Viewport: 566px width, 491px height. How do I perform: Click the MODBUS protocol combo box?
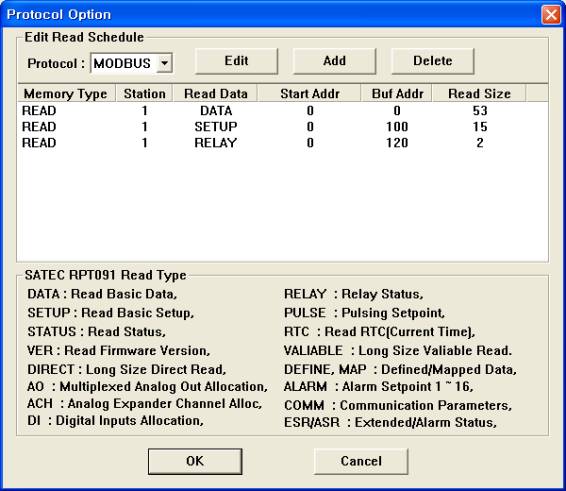click(x=131, y=63)
